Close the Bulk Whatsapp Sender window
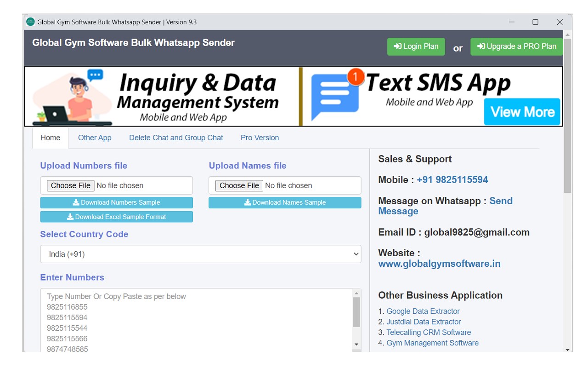Image resolution: width=588 pixels, height=368 pixels. 560,22
